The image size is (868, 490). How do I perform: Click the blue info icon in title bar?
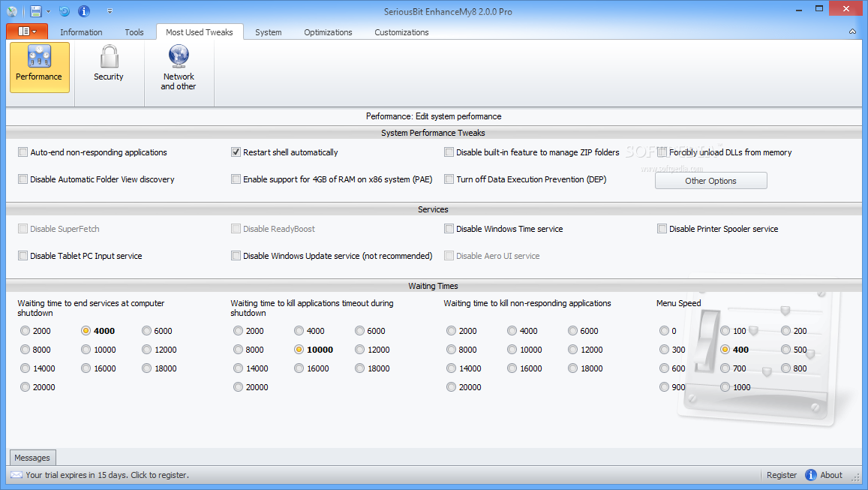83,11
